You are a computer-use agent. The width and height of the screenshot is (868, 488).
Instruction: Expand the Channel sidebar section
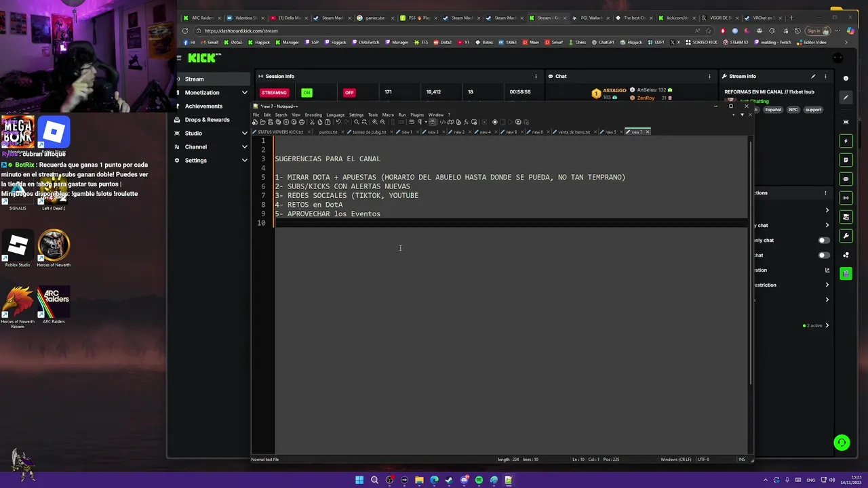(245, 146)
